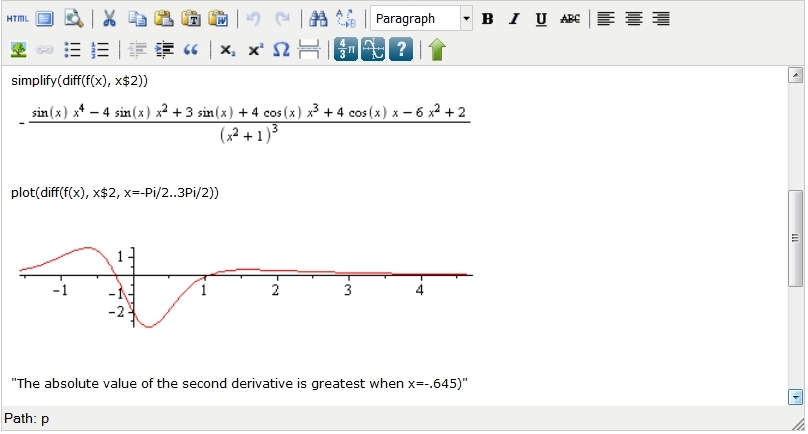Viewport: 808px width, 434px height.
Task: Click the blockquote button
Action: pyautogui.click(x=191, y=49)
